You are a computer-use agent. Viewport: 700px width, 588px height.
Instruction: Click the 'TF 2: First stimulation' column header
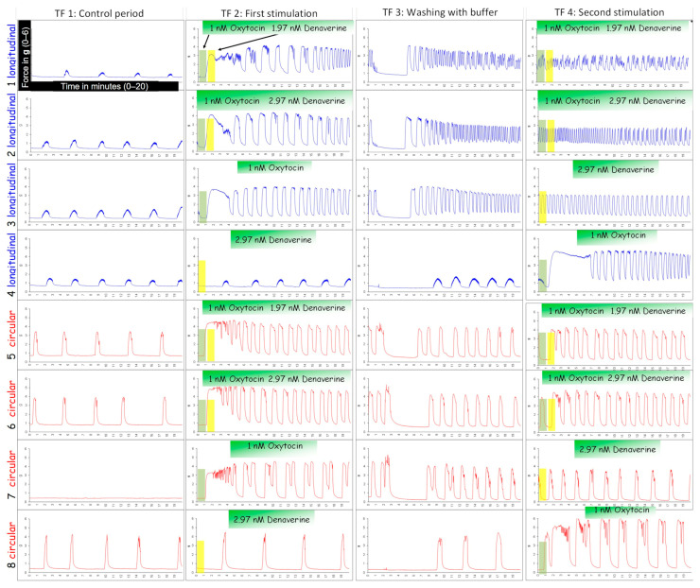270,13
